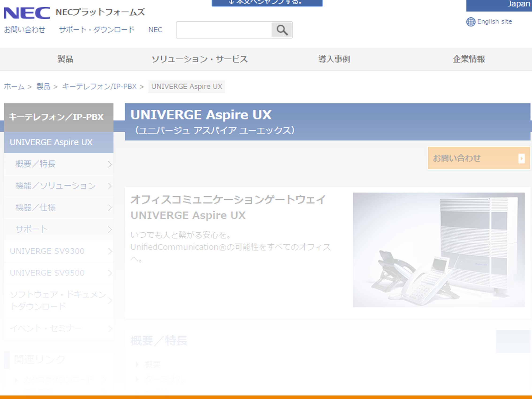
Task: Click the arrow icon on the orange お問い合わせ button
Action: point(521,159)
